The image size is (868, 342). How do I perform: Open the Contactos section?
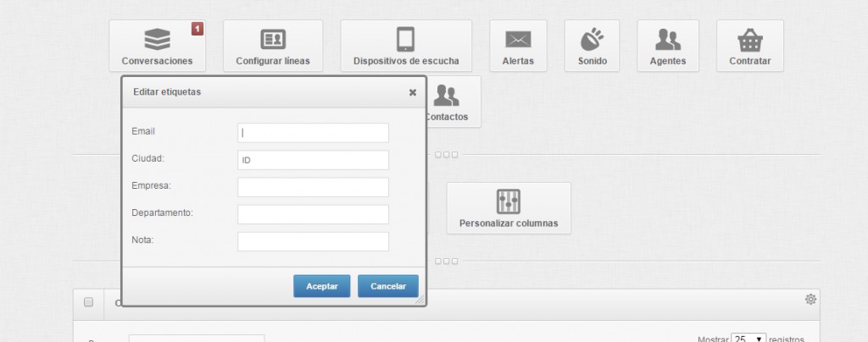coord(453,102)
